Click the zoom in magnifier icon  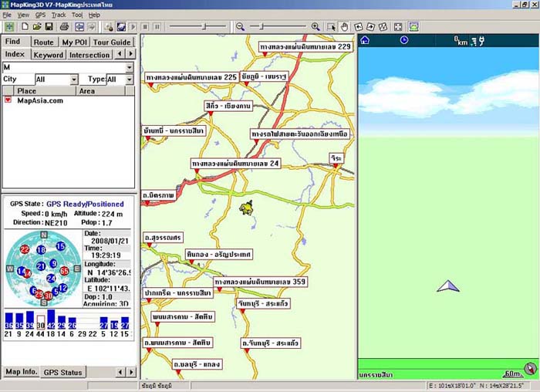(316, 26)
